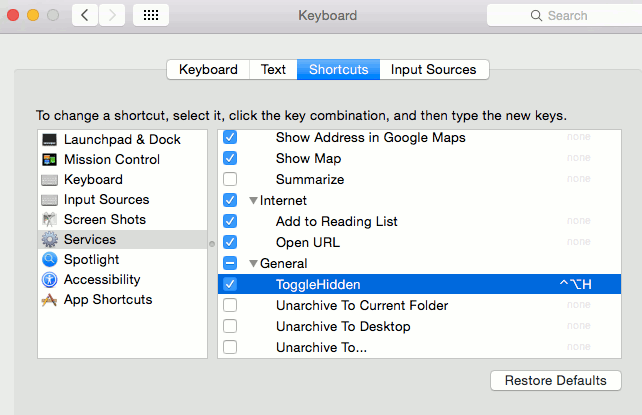The height and width of the screenshot is (415, 642).
Task: Select Launchpad & Dock category
Action: [x=122, y=140]
